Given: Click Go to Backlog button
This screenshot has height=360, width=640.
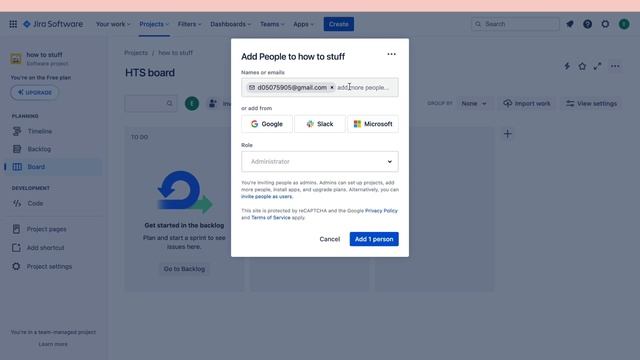Looking at the screenshot, I should point(184,269).
